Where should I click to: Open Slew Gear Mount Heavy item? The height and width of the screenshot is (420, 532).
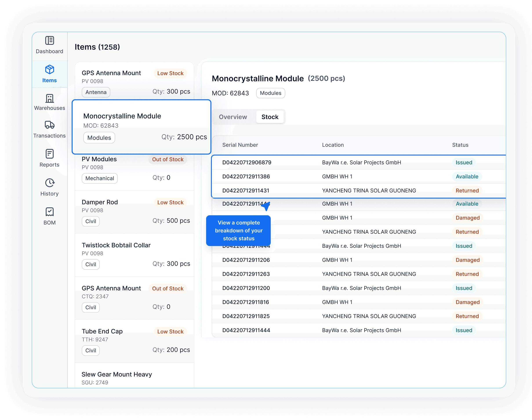tap(134, 376)
